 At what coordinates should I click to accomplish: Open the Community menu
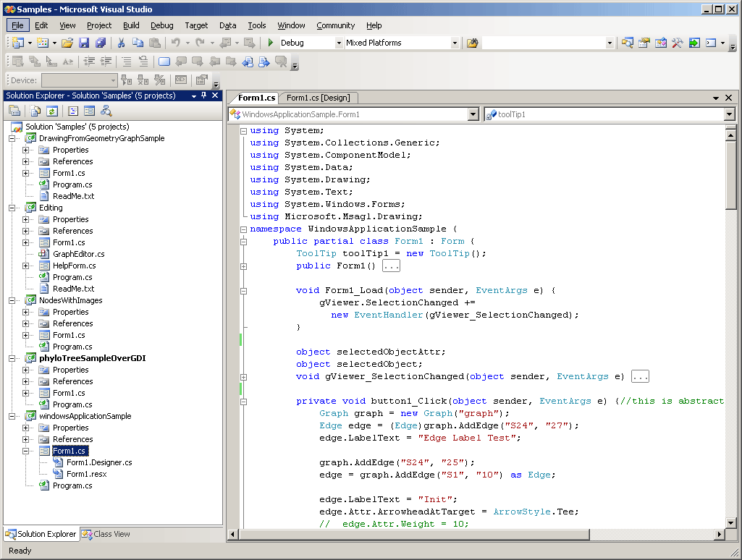[335, 25]
